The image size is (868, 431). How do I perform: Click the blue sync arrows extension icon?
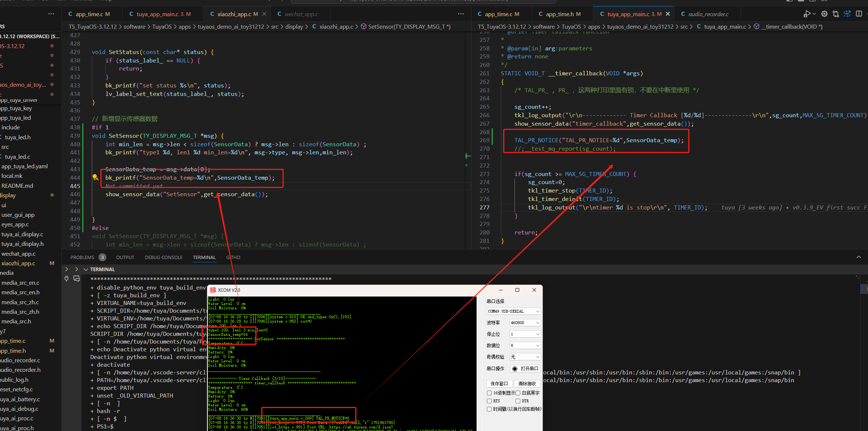tap(847, 14)
